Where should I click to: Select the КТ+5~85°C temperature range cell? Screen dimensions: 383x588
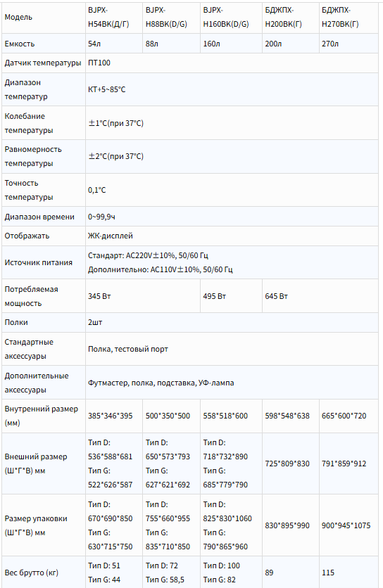(x=232, y=89)
